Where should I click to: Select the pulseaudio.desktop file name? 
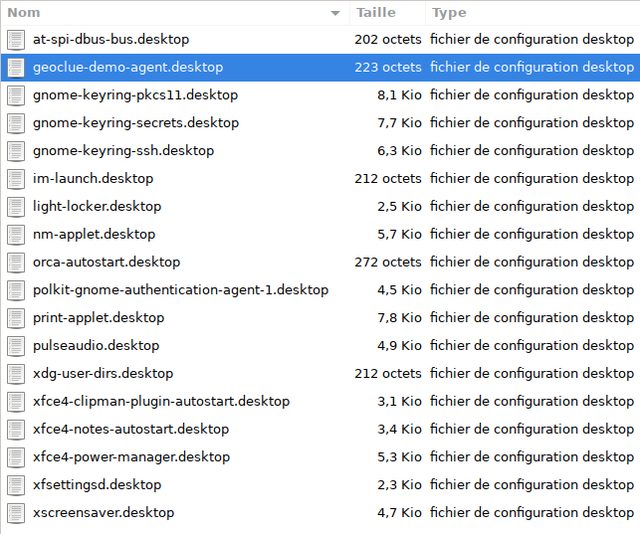[x=96, y=345]
